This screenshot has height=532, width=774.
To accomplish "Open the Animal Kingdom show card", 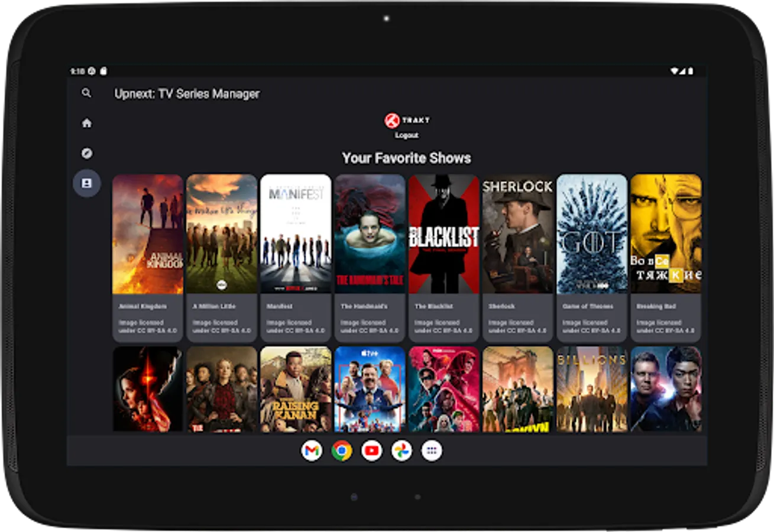I will coord(148,258).
